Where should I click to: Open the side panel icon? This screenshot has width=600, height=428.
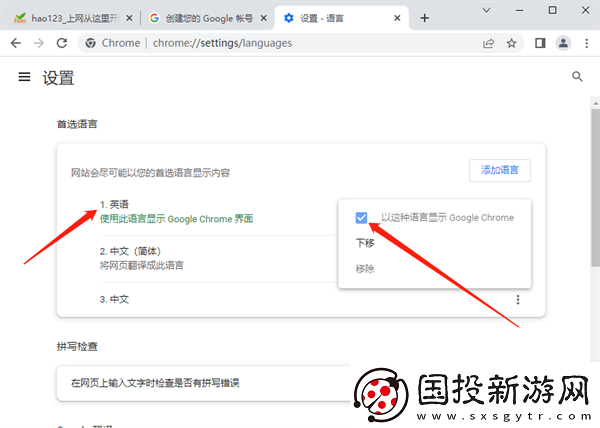click(x=540, y=43)
